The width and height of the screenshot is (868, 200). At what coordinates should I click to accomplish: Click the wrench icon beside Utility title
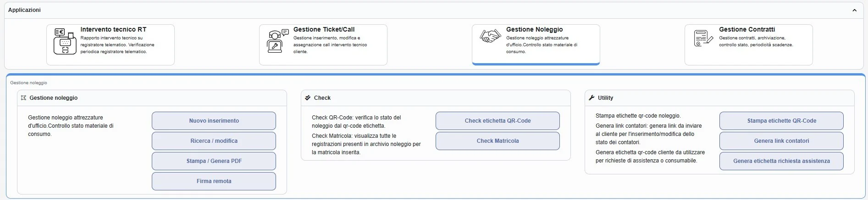592,98
